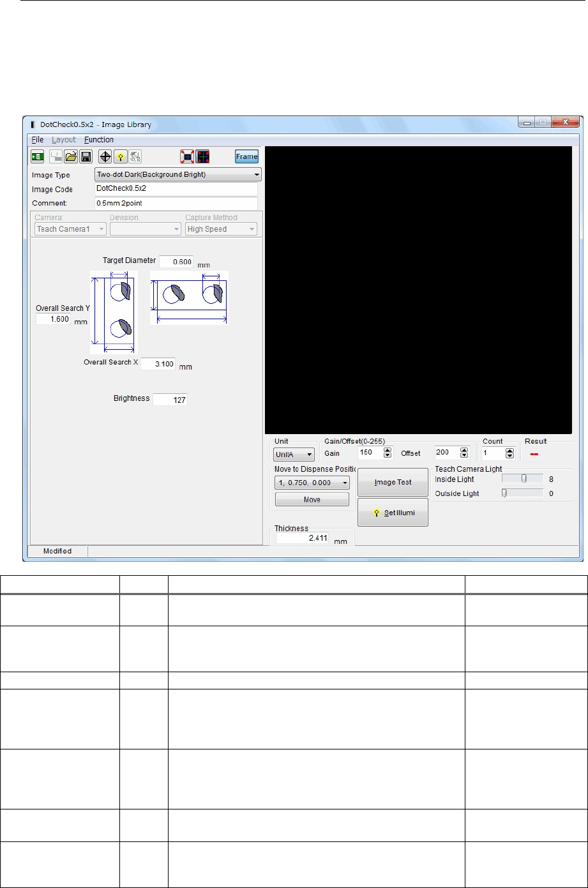The image size is (588, 888).
Task: Open the File menu
Action: (38, 139)
